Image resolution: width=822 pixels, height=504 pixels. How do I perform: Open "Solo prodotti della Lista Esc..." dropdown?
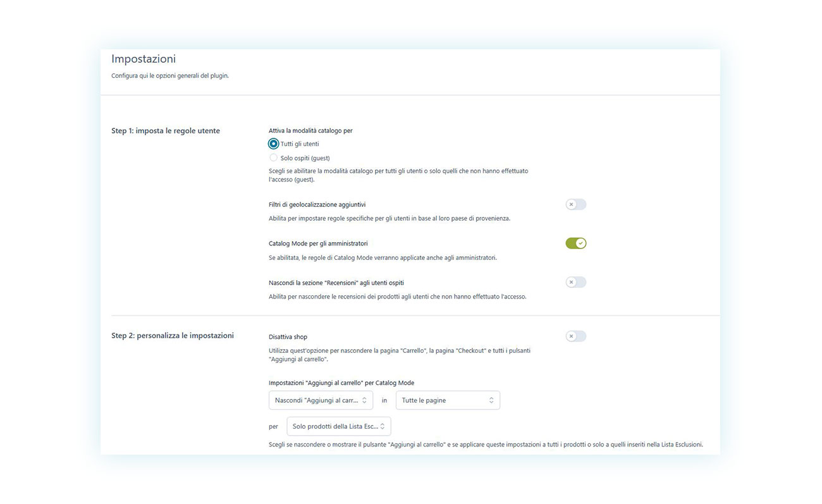338,427
